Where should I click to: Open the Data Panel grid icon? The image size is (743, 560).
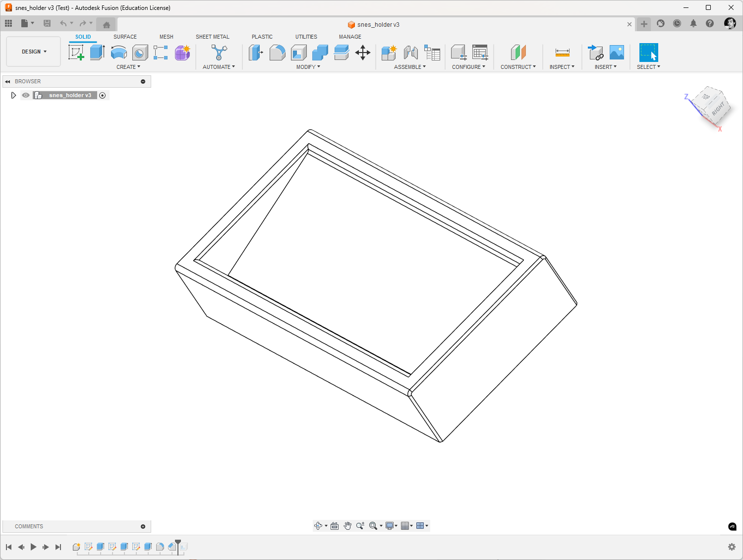(x=8, y=23)
